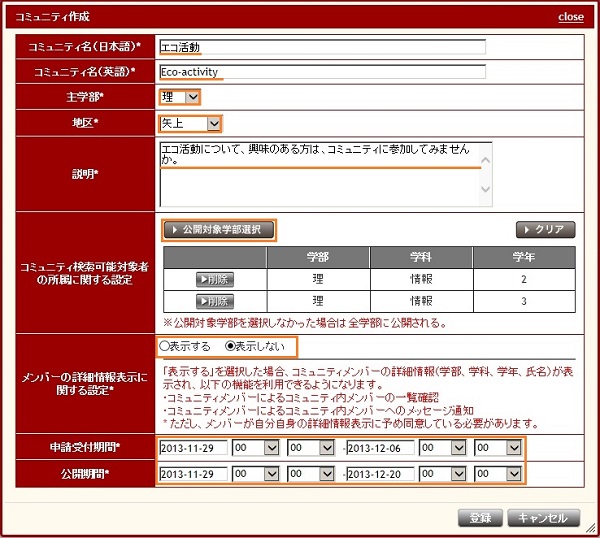This screenshot has height=538, width=600.
Task: Click the 公開期間 end date field 2013-12-20
Action: pyautogui.click(x=379, y=473)
